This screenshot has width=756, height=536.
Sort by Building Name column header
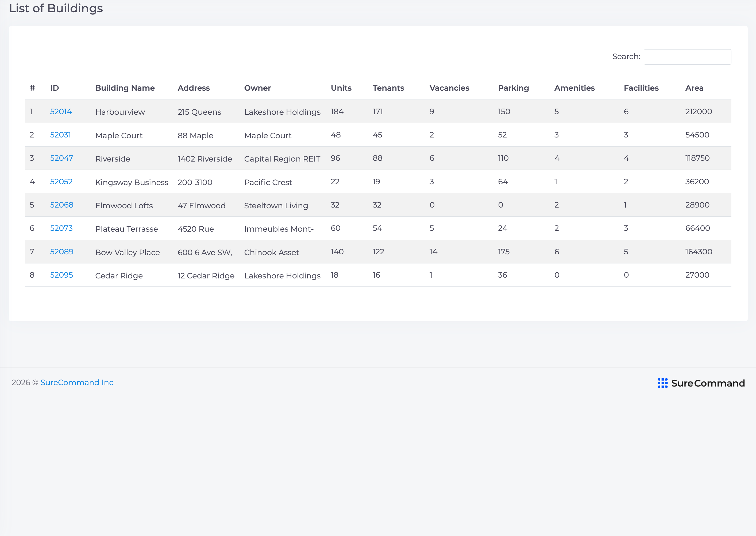tap(125, 88)
